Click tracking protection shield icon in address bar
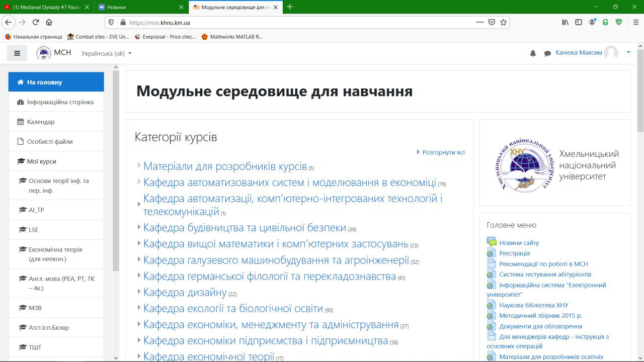The image size is (644, 362). [x=112, y=22]
